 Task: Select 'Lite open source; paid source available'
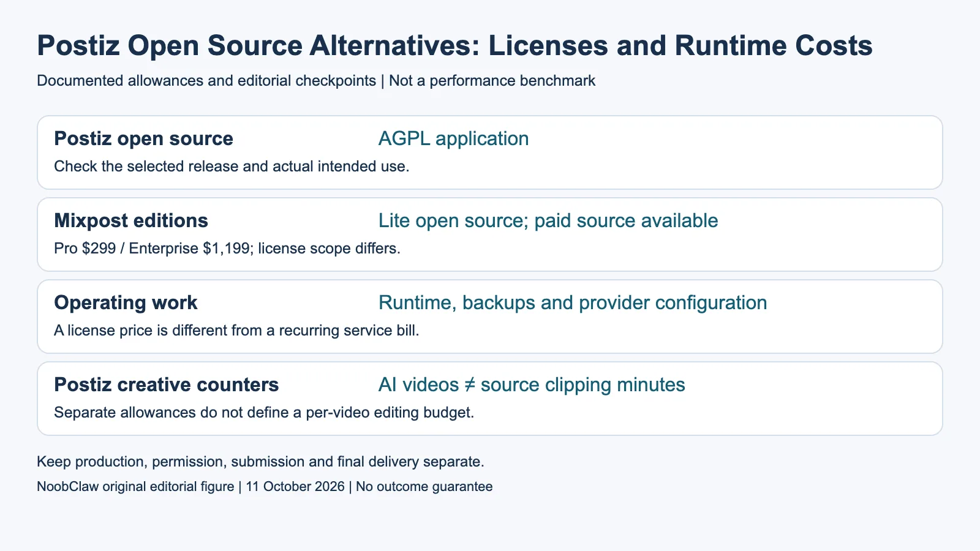548,220
